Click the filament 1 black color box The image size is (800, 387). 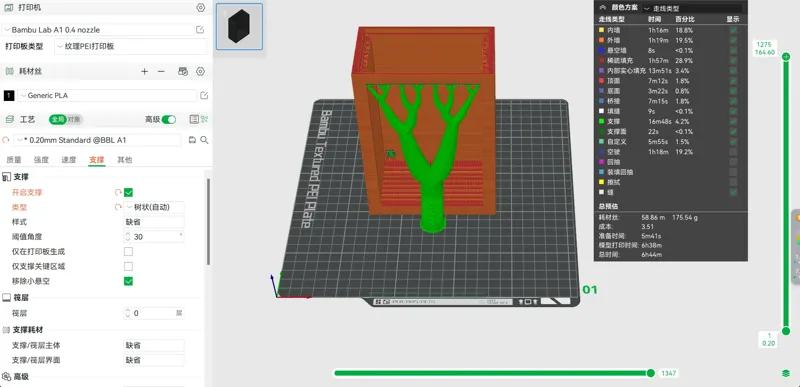click(9, 95)
